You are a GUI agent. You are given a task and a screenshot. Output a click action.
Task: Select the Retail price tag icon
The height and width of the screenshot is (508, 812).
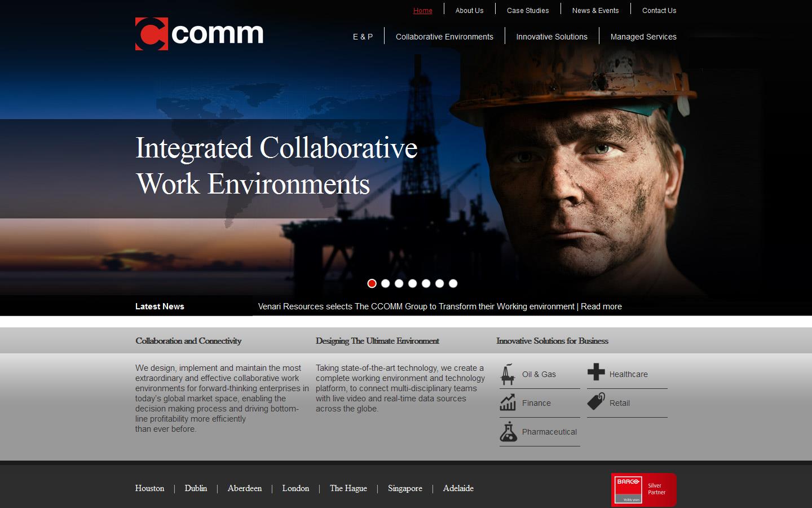596,401
